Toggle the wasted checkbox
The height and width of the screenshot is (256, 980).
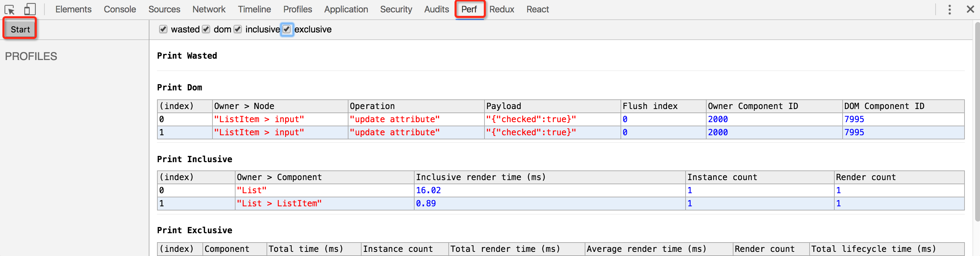click(x=163, y=29)
